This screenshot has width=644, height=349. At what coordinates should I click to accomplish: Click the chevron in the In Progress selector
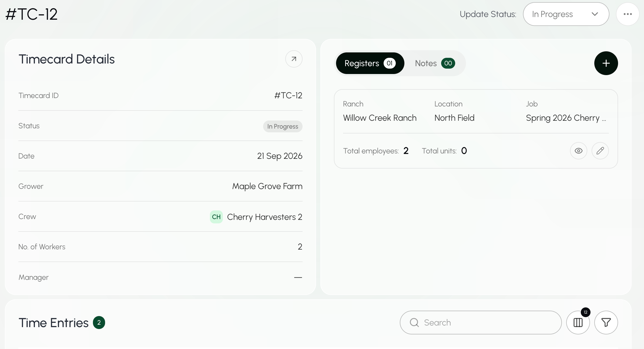[x=595, y=14]
